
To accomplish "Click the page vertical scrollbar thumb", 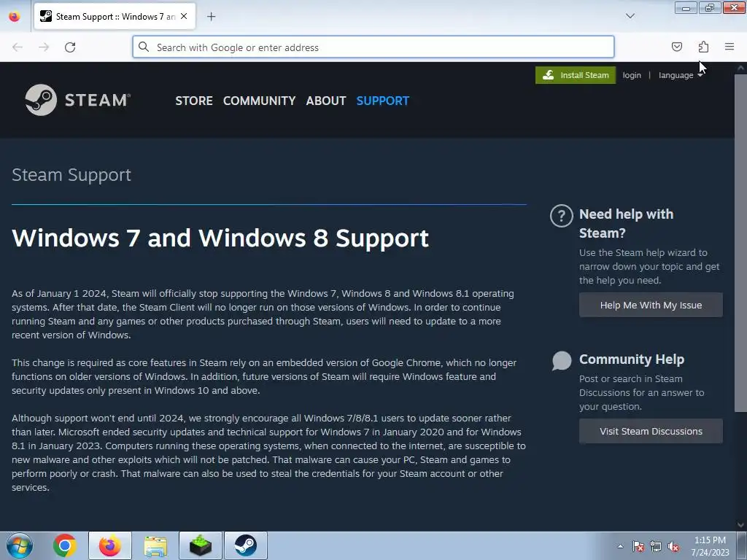I will [741, 243].
